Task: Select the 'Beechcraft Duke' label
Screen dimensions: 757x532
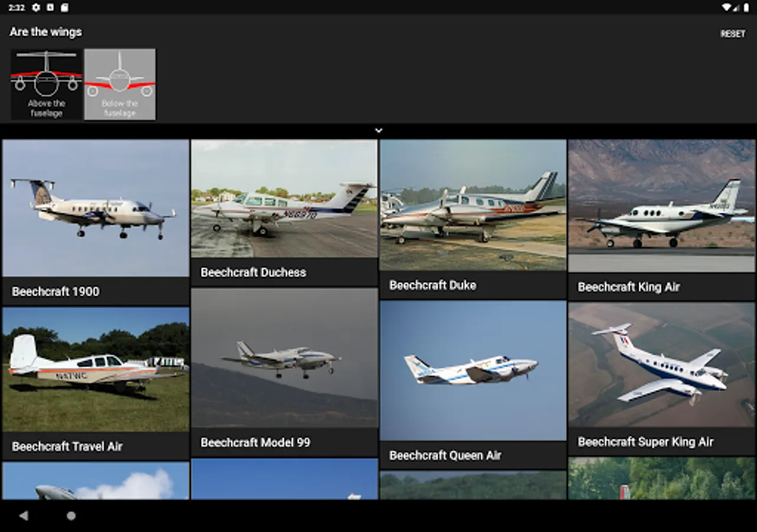Action: [x=432, y=286]
